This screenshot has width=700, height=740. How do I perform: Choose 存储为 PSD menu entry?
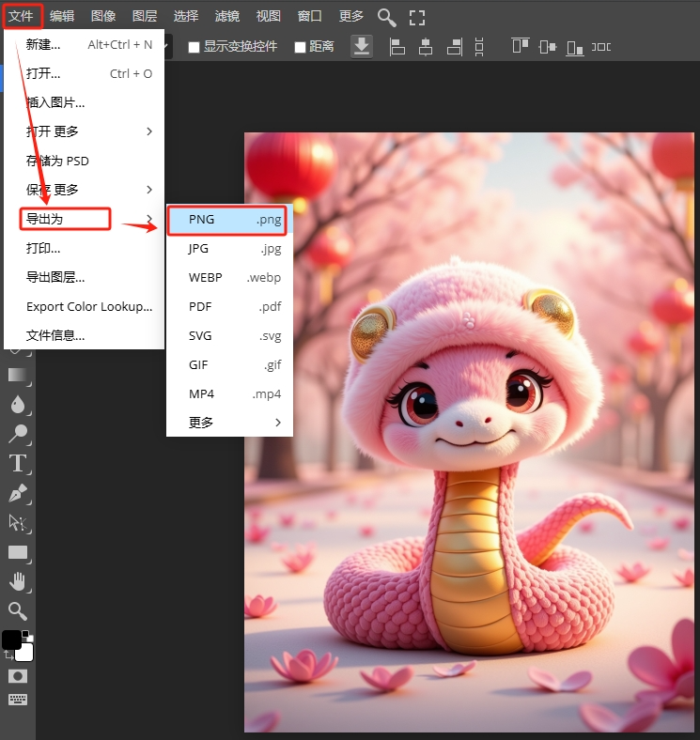click(x=84, y=161)
